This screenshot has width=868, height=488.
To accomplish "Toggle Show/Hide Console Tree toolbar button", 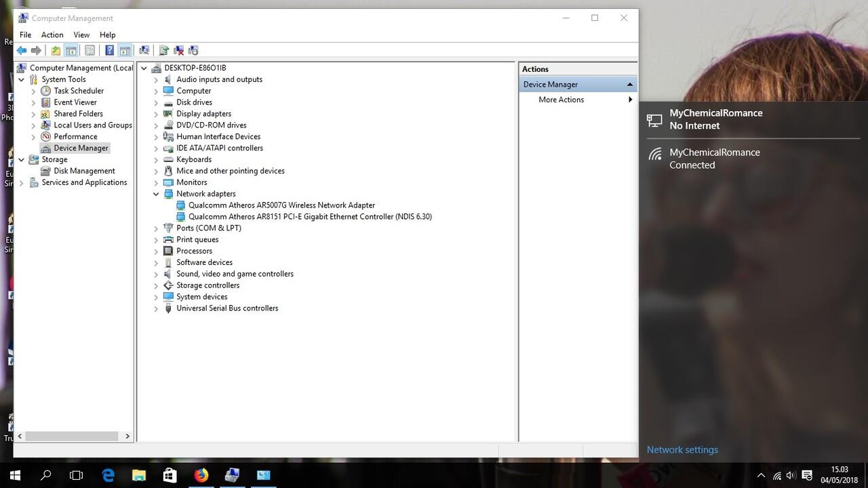I will click(x=71, y=50).
